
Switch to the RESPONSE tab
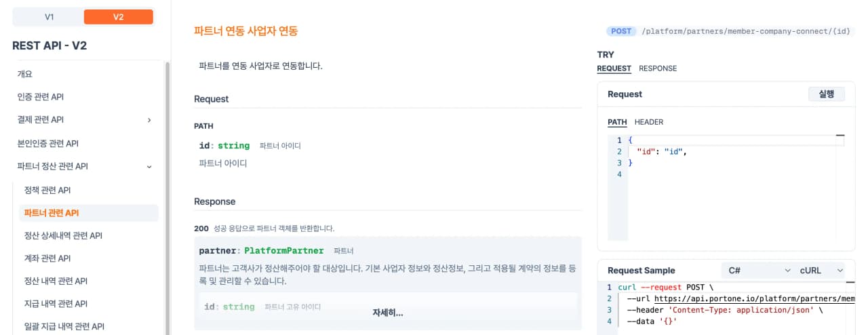[x=658, y=68]
